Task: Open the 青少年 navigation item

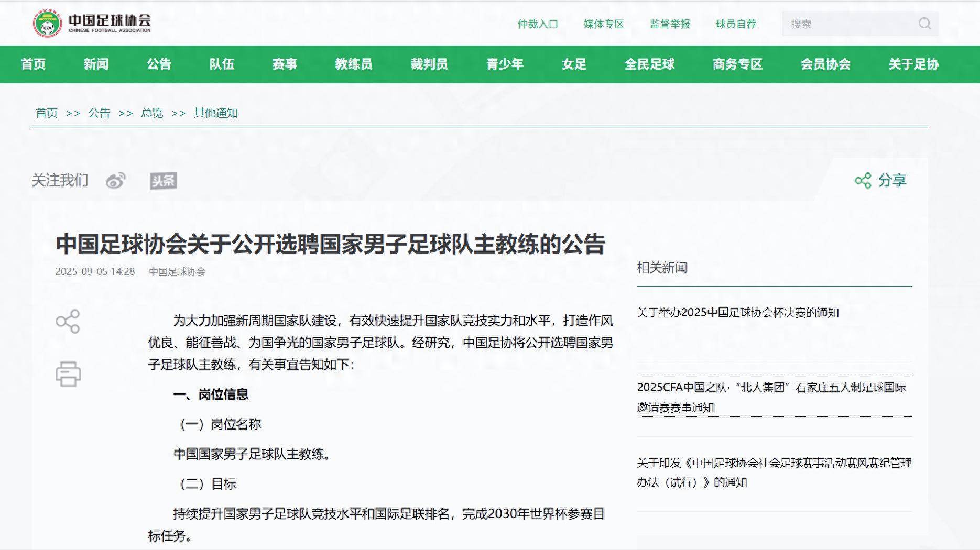Action: click(x=504, y=64)
